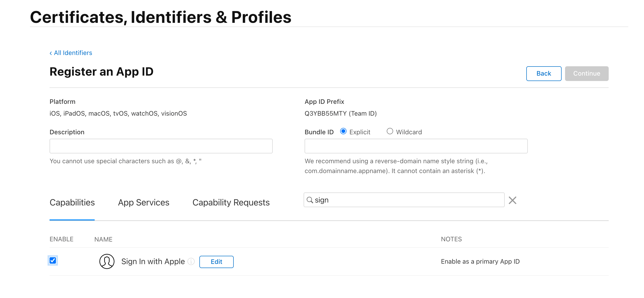
Task: Select the Wildcard Bundle ID radio button
Action: point(390,131)
